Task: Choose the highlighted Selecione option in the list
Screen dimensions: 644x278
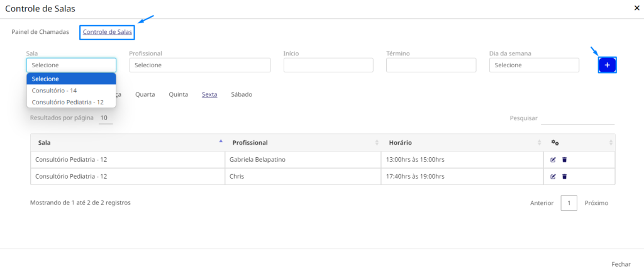Action: click(71, 79)
